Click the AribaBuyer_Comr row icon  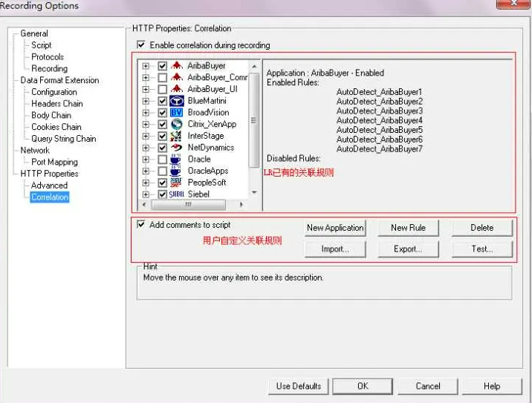pos(176,77)
